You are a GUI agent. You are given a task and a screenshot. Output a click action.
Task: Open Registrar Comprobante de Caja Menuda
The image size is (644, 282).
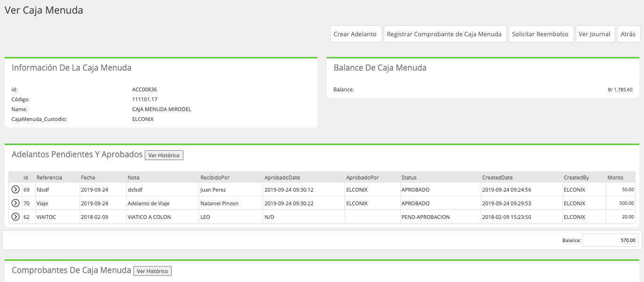click(445, 34)
